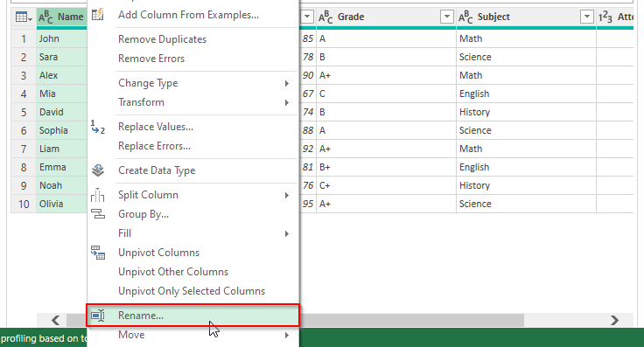Choose Add Column From Examples menu item

[193, 15]
